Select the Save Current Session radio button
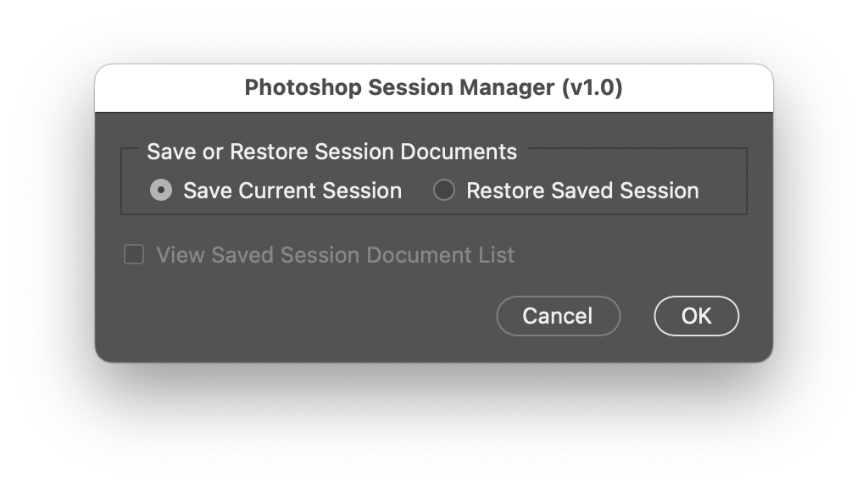The width and height of the screenshot is (868, 488). click(x=160, y=190)
